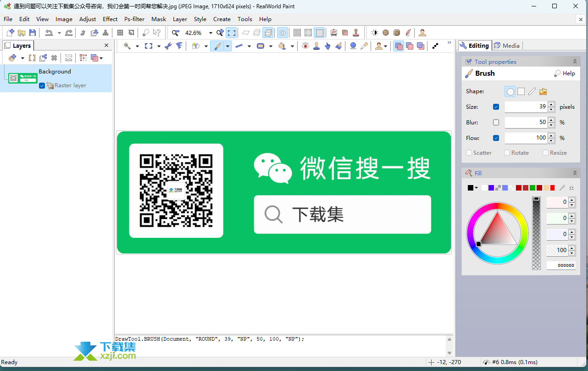Collapse the Tool properties panel
588x371 pixels.
point(575,62)
